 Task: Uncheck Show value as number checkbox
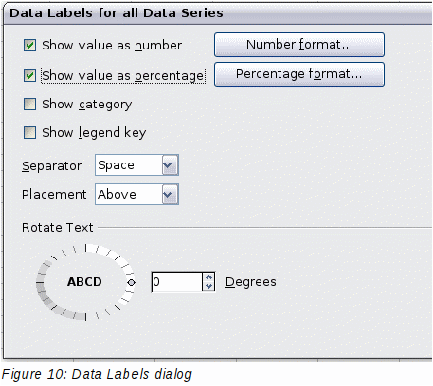tap(30, 45)
